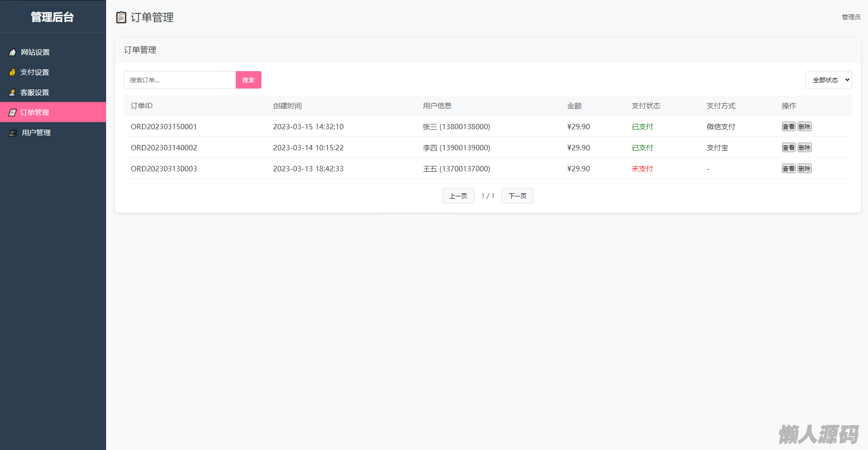
Task: Delete order ORD202303140002
Action: [804, 148]
